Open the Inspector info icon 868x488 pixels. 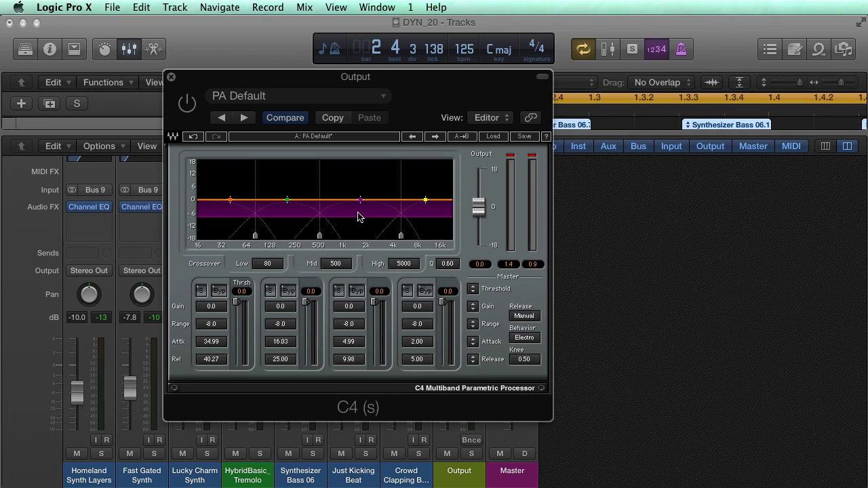point(50,49)
